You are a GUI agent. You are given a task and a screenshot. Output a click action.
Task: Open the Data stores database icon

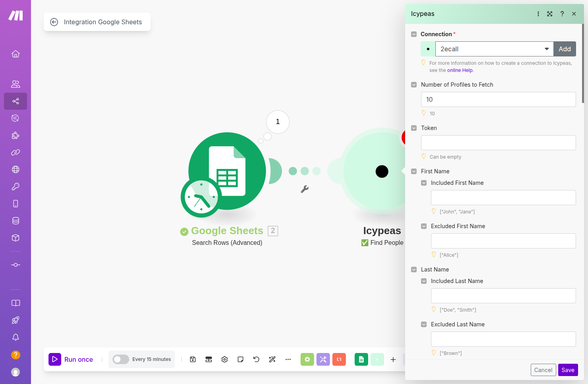click(x=16, y=221)
